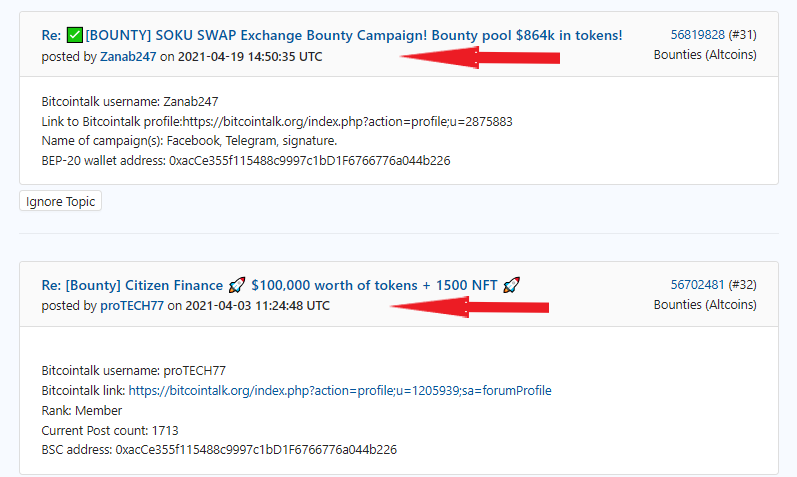797x477 pixels.
Task: Click the Ignore Topic button
Action: point(60,201)
